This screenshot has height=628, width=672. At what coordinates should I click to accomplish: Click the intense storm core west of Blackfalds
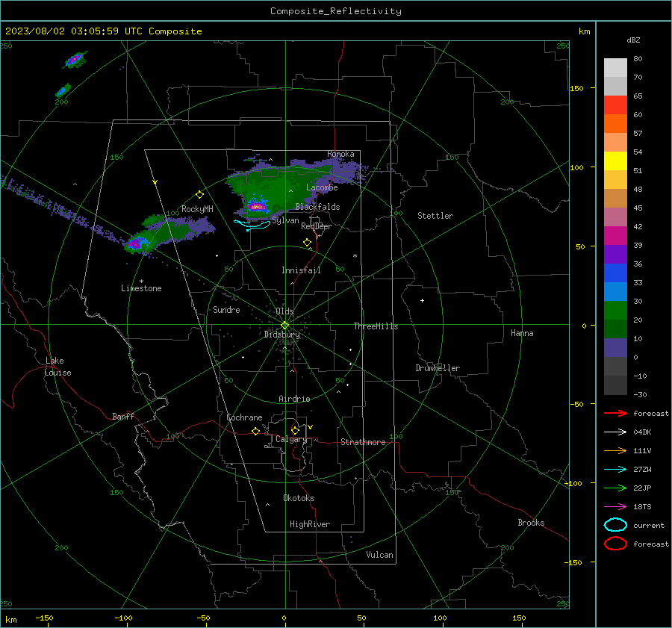[x=257, y=207]
